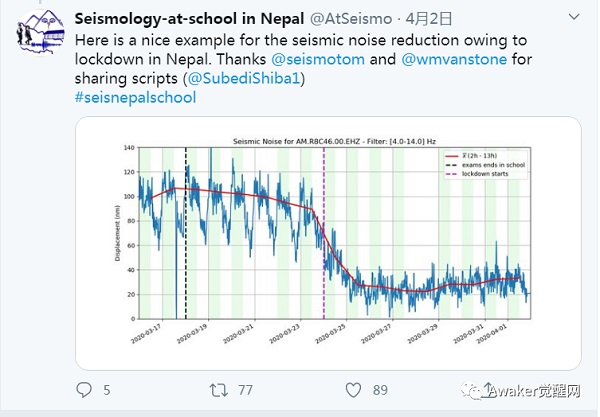Like the tweet with heart icon
600x417 pixels.
352,389
